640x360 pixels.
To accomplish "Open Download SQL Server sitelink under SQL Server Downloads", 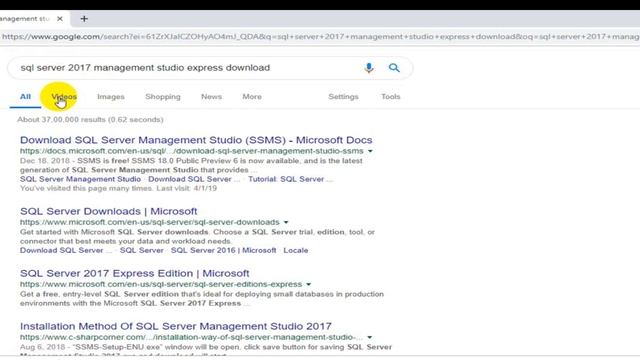I will coord(65,251).
